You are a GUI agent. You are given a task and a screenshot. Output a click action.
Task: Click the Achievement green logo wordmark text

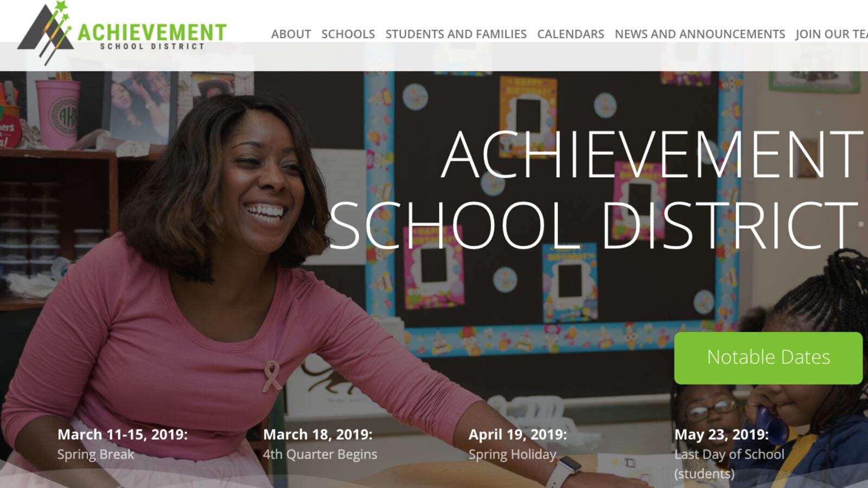tap(152, 33)
